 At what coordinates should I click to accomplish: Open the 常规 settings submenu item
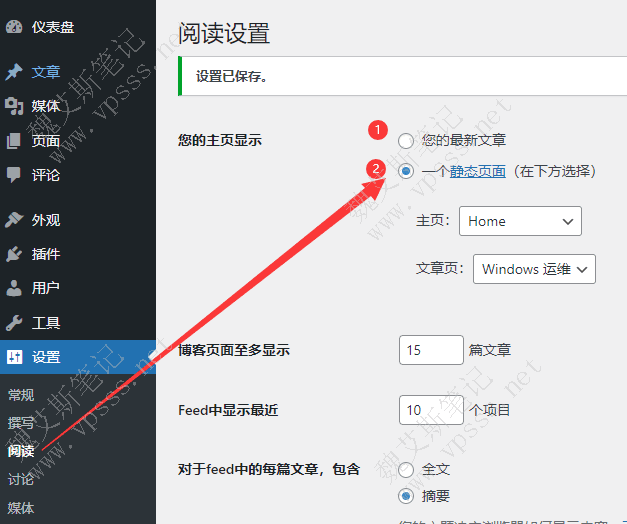(21, 395)
